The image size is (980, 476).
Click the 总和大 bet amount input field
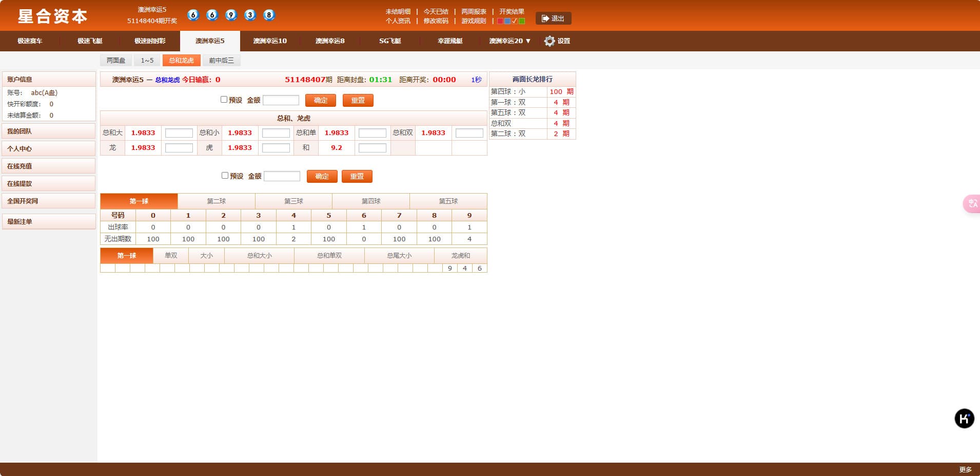(x=179, y=133)
